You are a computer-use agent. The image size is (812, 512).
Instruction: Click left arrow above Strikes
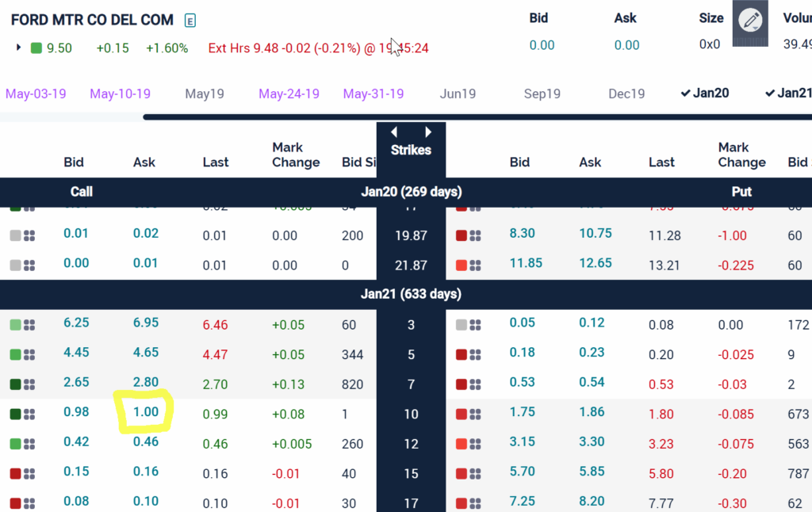394,132
